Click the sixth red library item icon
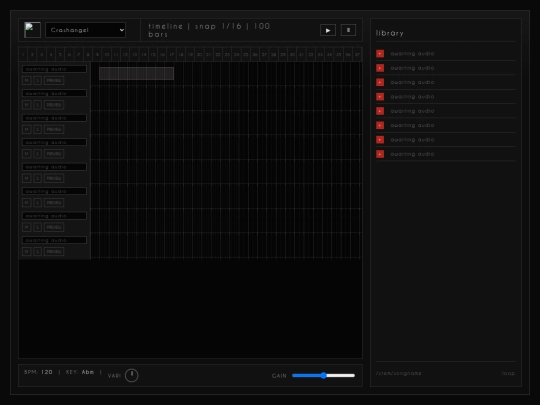This screenshot has width=540, height=405. click(380, 125)
